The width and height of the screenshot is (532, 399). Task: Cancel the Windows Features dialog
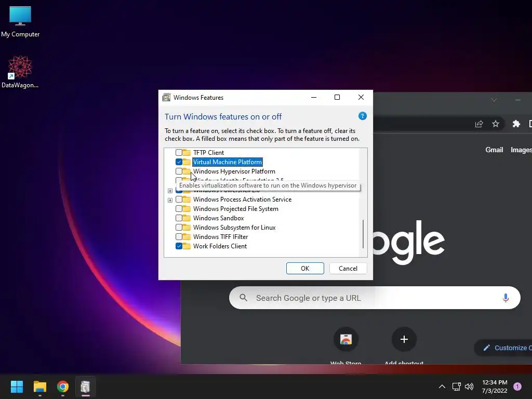coord(348,269)
